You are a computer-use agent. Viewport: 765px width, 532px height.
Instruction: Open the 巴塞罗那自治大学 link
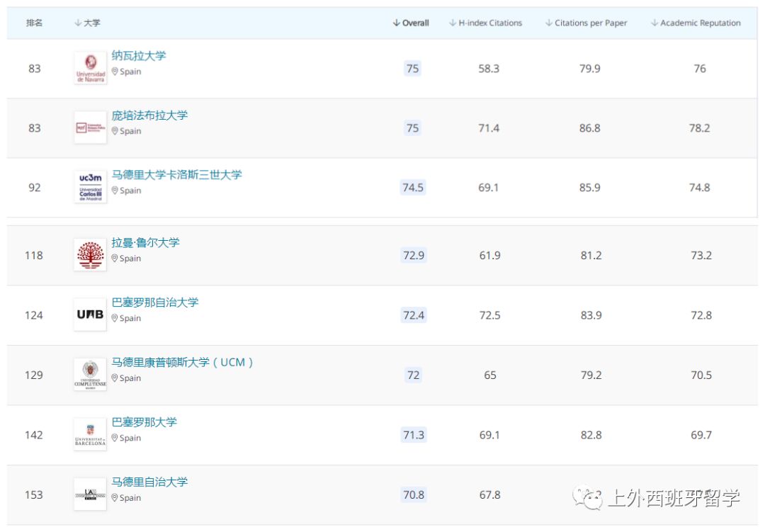(155, 302)
